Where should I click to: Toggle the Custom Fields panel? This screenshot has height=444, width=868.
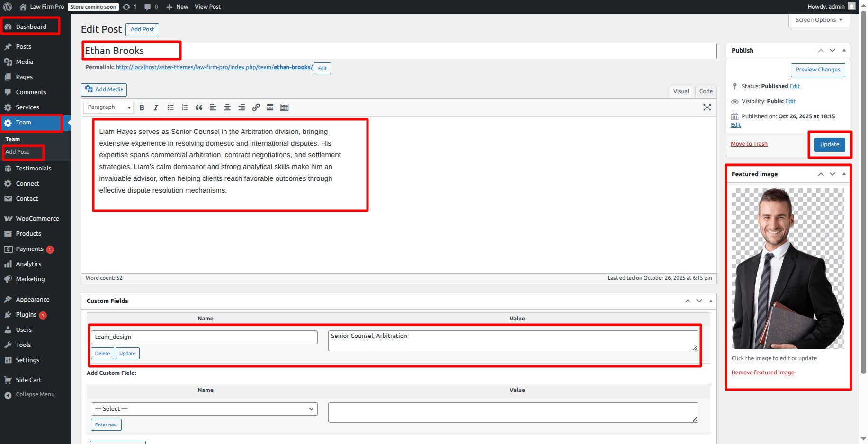pyautogui.click(x=711, y=301)
